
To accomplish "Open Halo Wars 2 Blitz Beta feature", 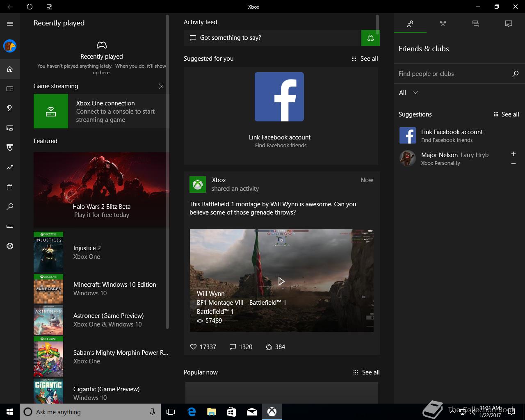I will tap(101, 190).
